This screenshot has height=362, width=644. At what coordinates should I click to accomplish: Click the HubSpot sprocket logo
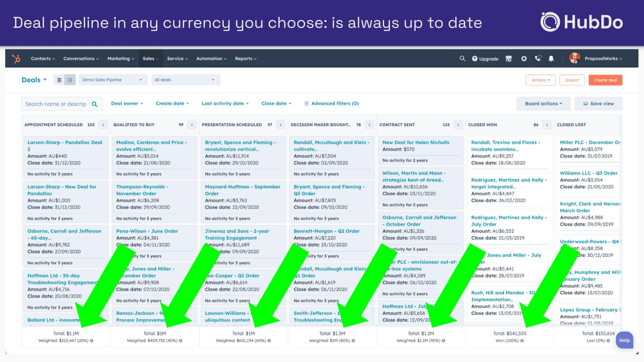pos(16,58)
